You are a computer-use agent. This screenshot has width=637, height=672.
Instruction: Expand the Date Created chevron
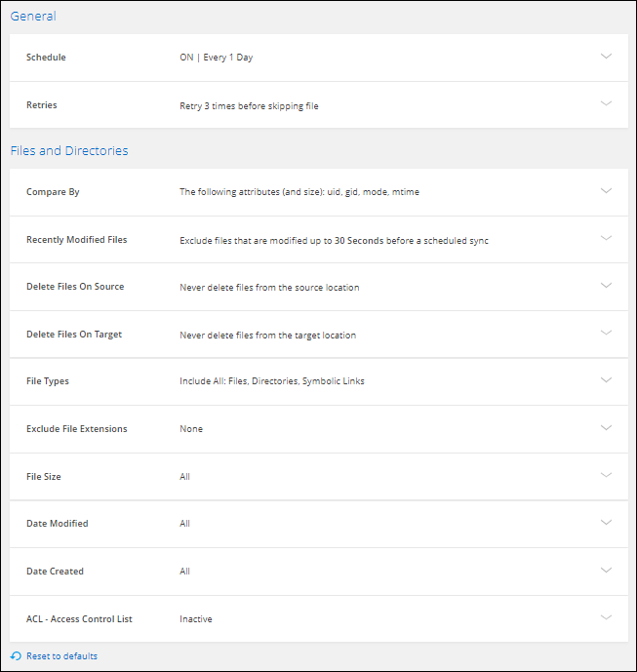point(606,571)
